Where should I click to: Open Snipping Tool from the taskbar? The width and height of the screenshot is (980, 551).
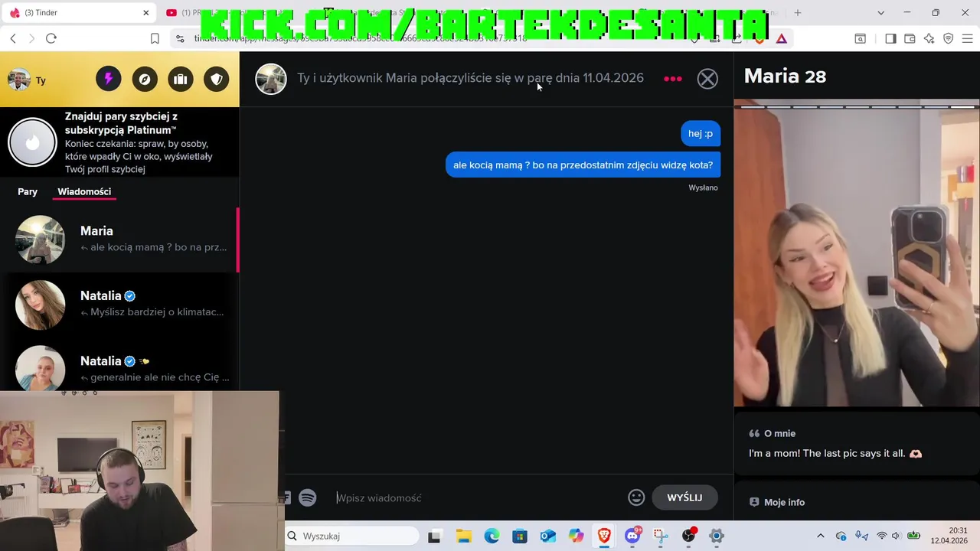[660, 536]
